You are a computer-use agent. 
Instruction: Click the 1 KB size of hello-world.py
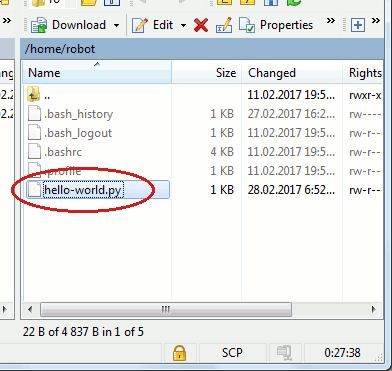coord(222,190)
